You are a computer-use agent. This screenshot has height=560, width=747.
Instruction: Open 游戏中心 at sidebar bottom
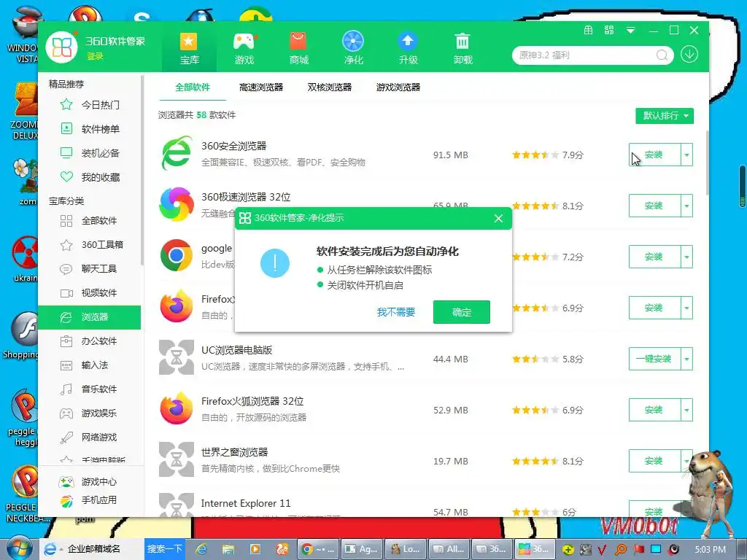pos(90,482)
